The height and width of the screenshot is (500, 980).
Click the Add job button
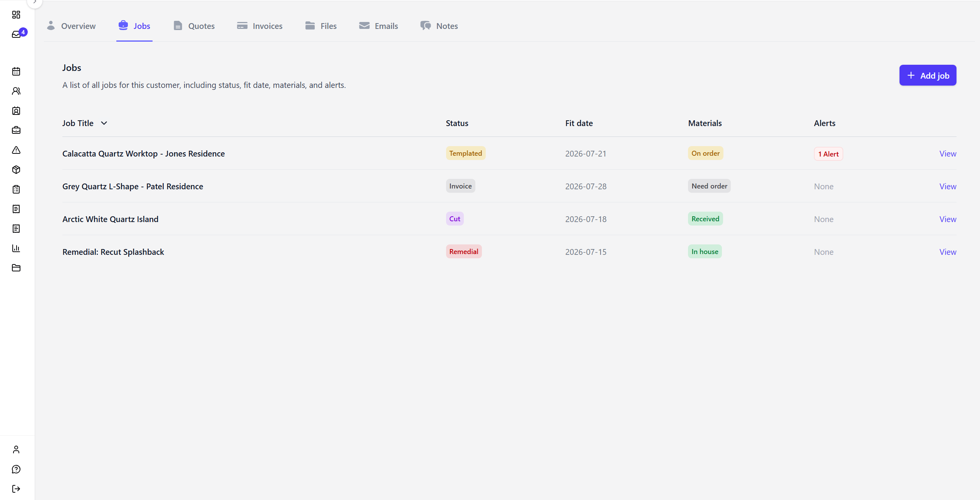coord(928,76)
